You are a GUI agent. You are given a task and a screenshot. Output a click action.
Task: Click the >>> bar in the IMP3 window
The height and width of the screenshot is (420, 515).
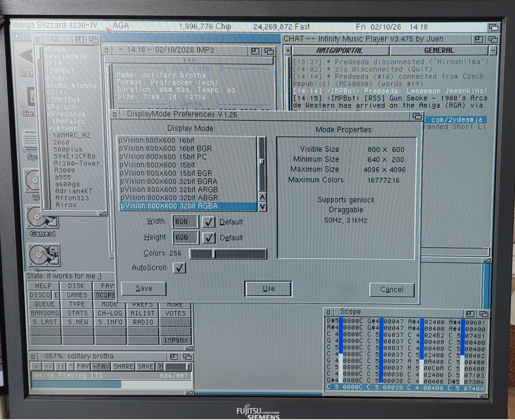189,61
